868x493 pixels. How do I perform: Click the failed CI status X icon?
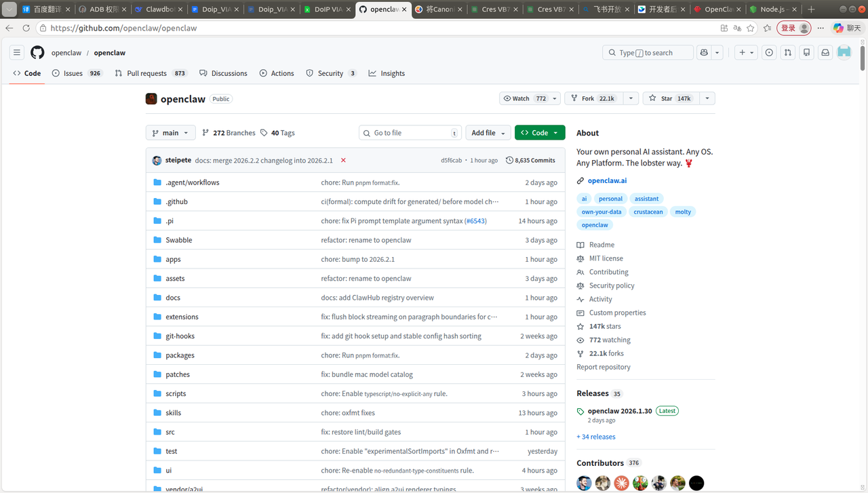click(x=343, y=161)
